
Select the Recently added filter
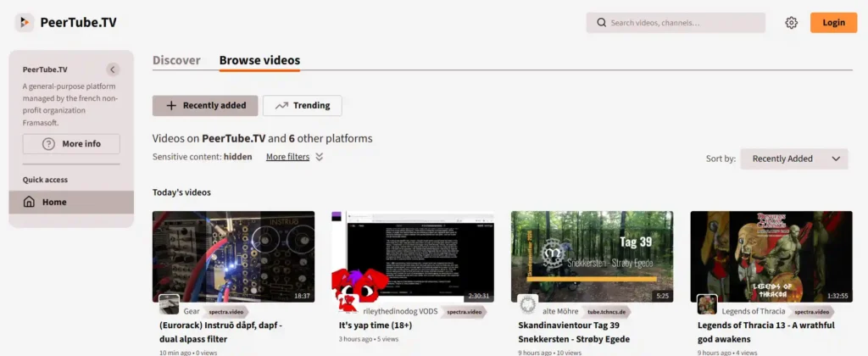pos(205,106)
